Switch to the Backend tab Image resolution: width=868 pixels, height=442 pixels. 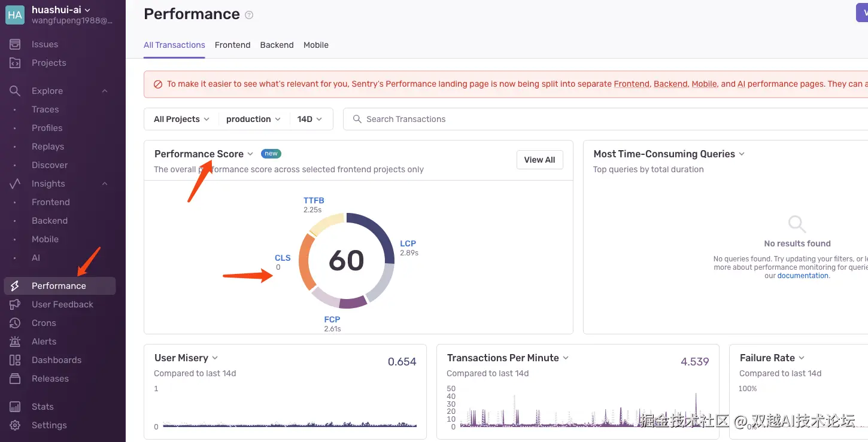pos(277,45)
